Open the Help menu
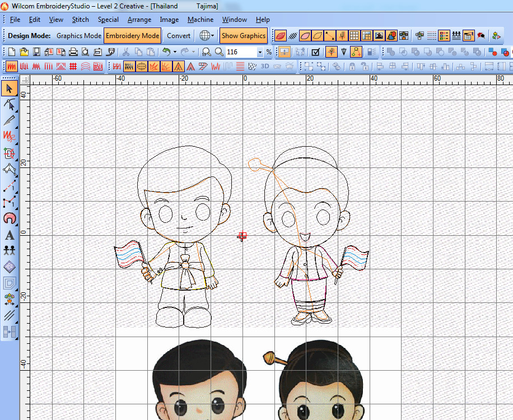Image resolution: width=513 pixels, height=420 pixels. (263, 20)
